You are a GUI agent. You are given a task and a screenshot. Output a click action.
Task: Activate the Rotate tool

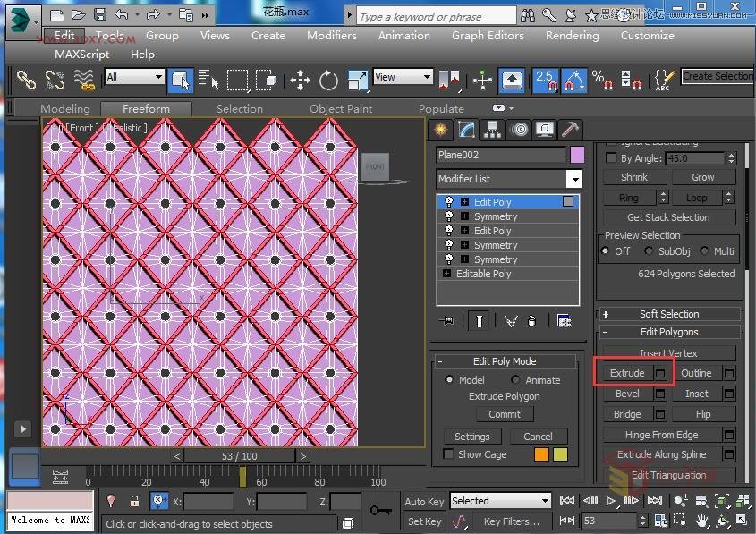pyautogui.click(x=328, y=81)
